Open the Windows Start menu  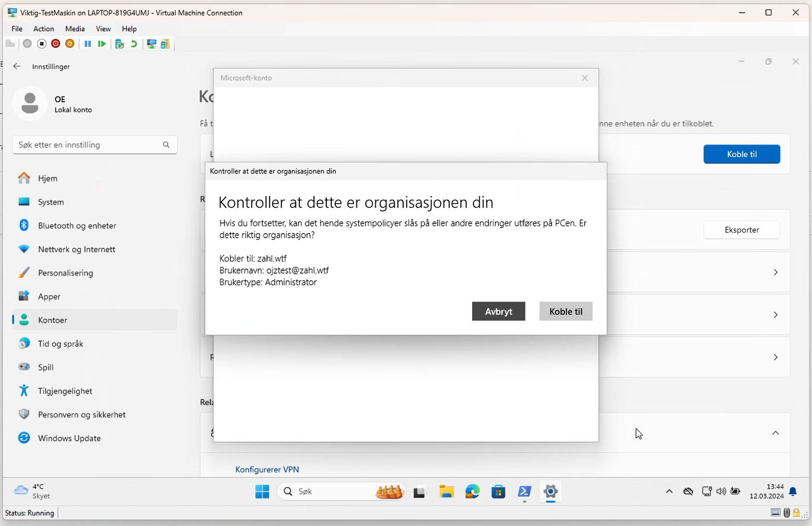(x=262, y=492)
